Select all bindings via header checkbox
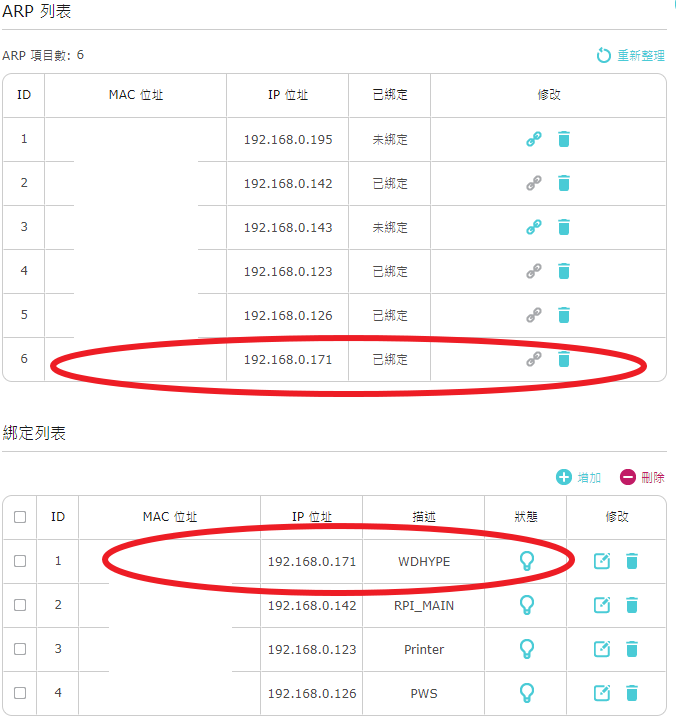676x727 pixels. (x=20, y=517)
